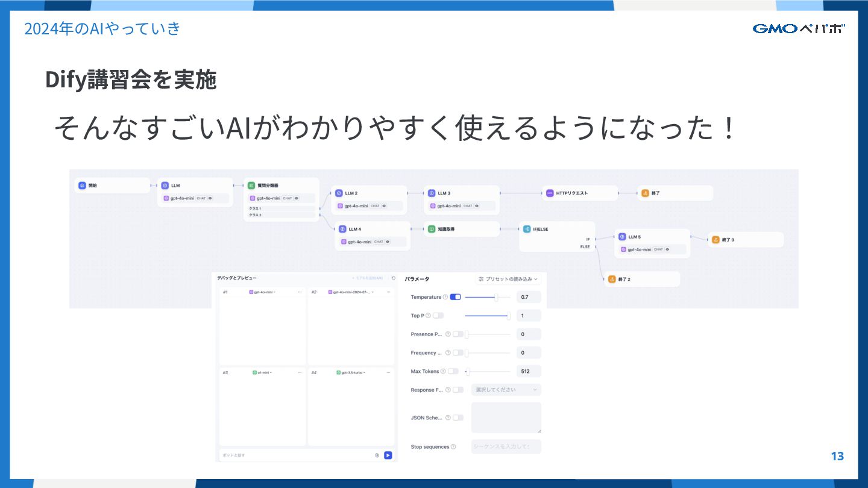Click the faded モデルを追加 add model button

(367, 278)
